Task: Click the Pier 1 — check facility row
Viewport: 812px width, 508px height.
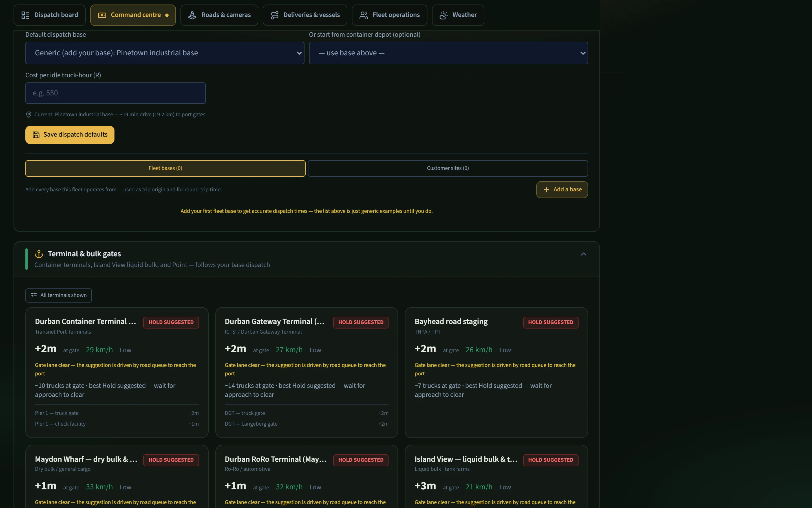Action: coord(117,424)
